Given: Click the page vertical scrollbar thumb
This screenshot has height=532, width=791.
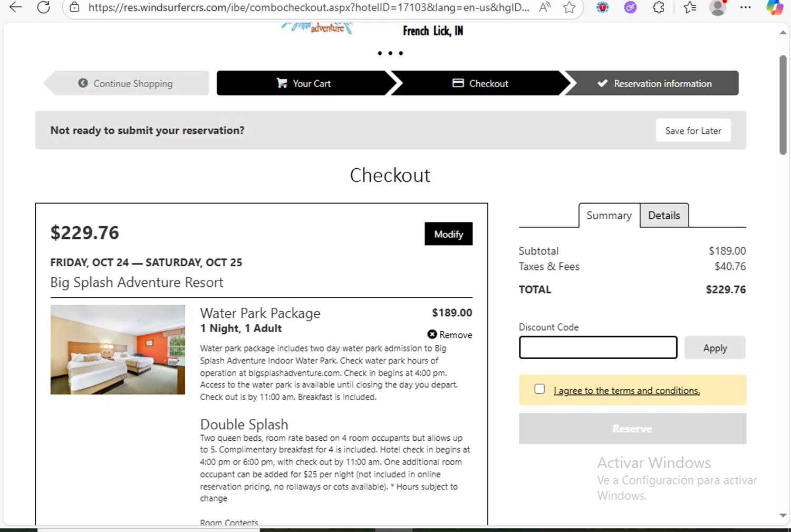Looking at the screenshot, I should tap(783, 105).
